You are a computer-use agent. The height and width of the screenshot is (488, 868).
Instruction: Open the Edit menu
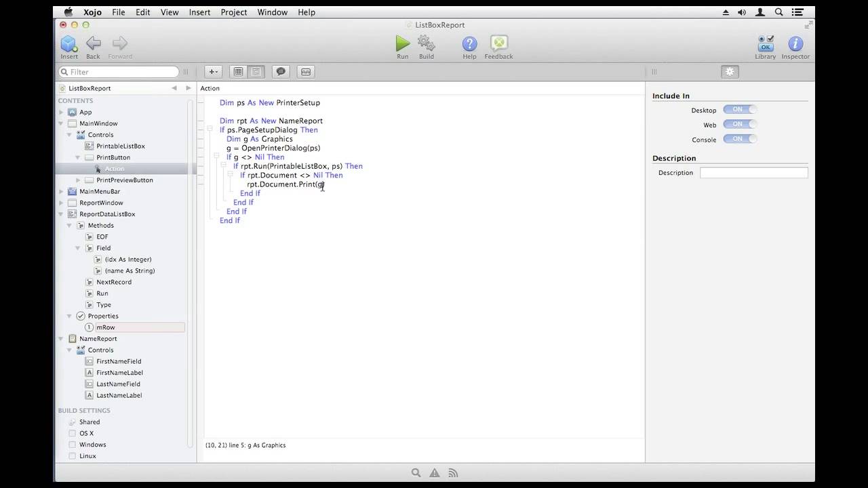pos(143,12)
